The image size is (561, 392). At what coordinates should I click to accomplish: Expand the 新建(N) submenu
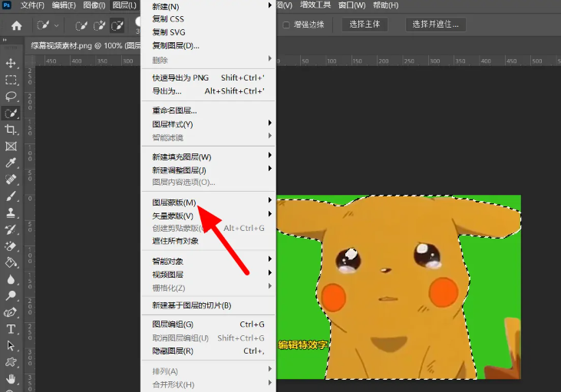165,7
